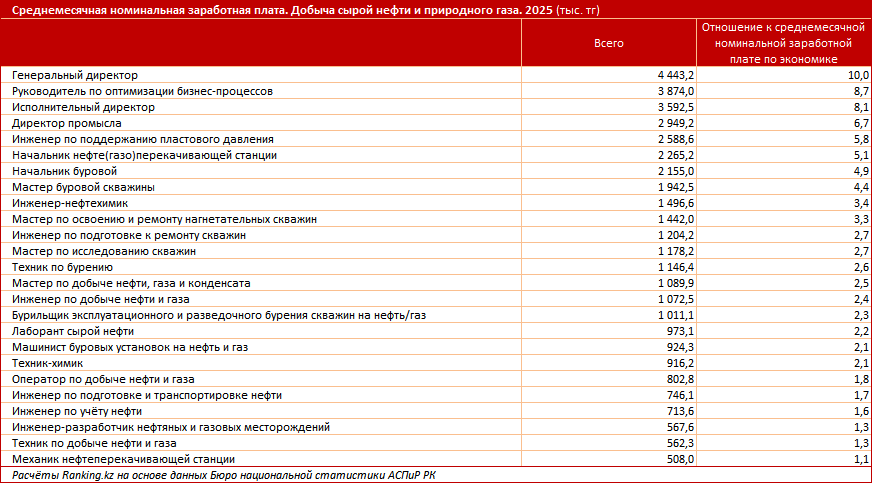The image size is (872, 483).
Task: Select the 'Отношение к среднемесячной' column header
Action: pyautogui.click(x=783, y=43)
